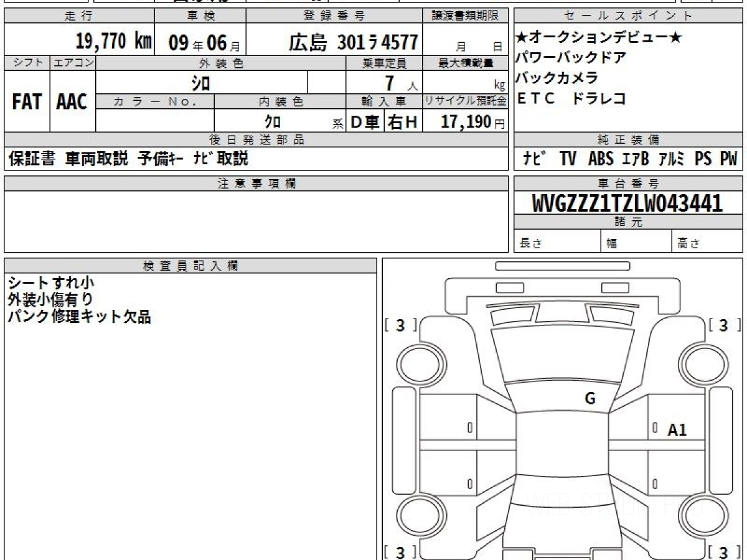Select アルミ in genuine equipment row

pyautogui.click(x=671, y=159)
